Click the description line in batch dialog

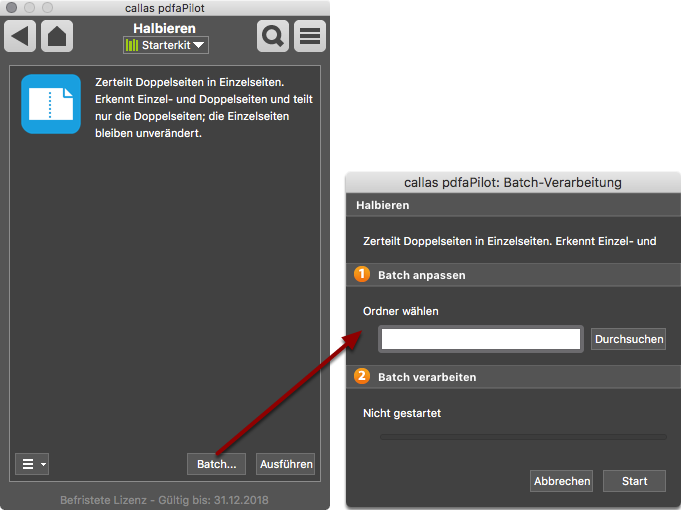[509, 241]
